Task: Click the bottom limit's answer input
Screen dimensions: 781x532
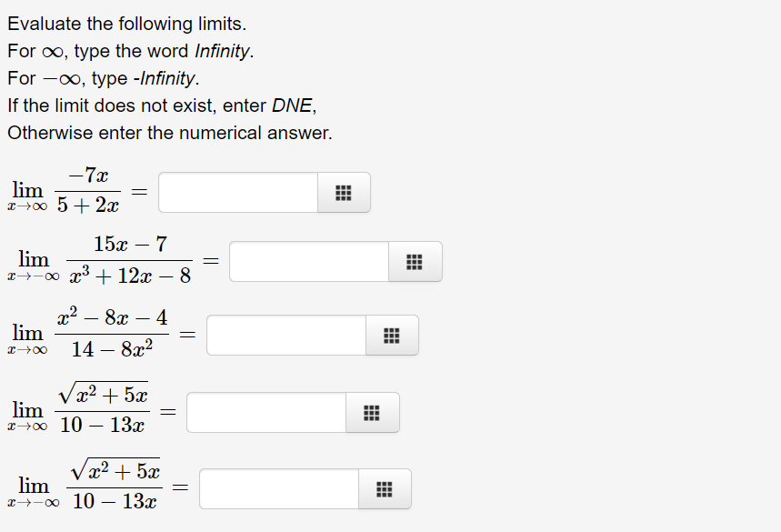Action: pyautogui.click(x=279, y=488)
